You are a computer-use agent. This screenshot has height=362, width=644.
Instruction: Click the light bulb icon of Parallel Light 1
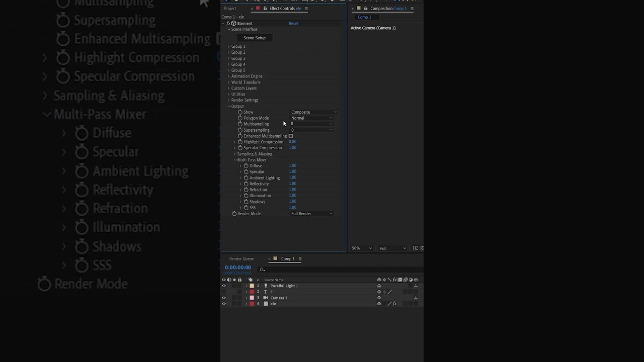(x=266, y=286)
